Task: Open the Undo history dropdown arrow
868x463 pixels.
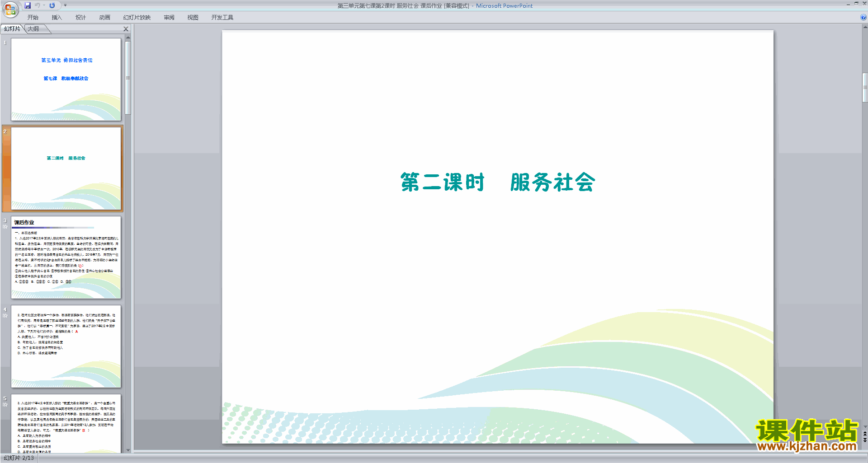Action: point(44,5)
